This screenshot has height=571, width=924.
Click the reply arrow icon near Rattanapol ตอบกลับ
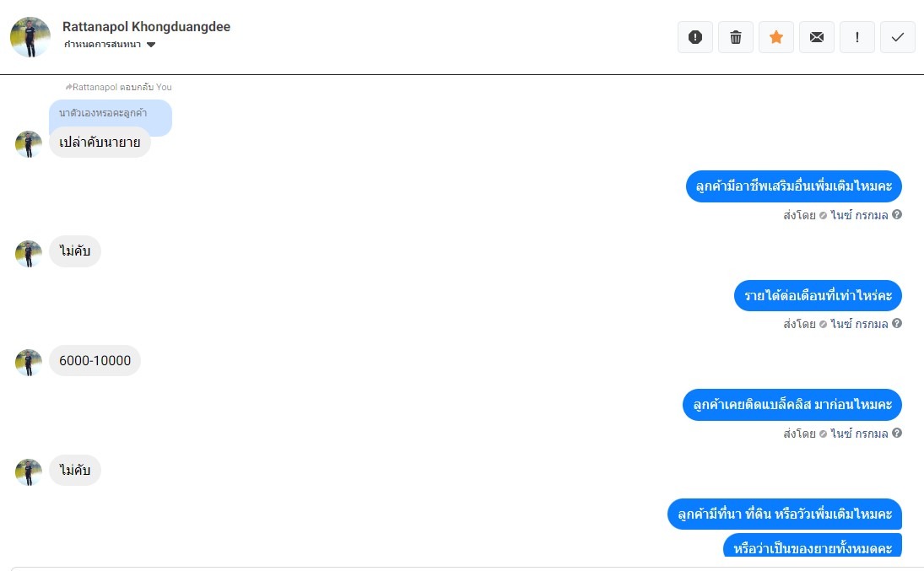coord(68,87)
